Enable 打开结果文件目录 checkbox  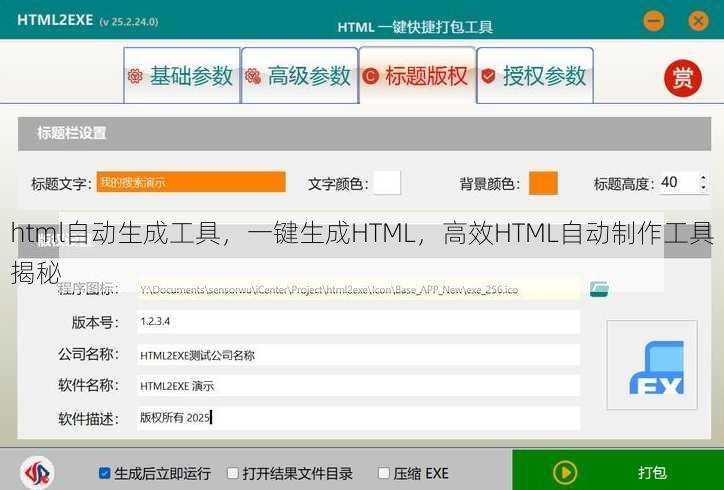pyautogui.click(x=233, y=472)
